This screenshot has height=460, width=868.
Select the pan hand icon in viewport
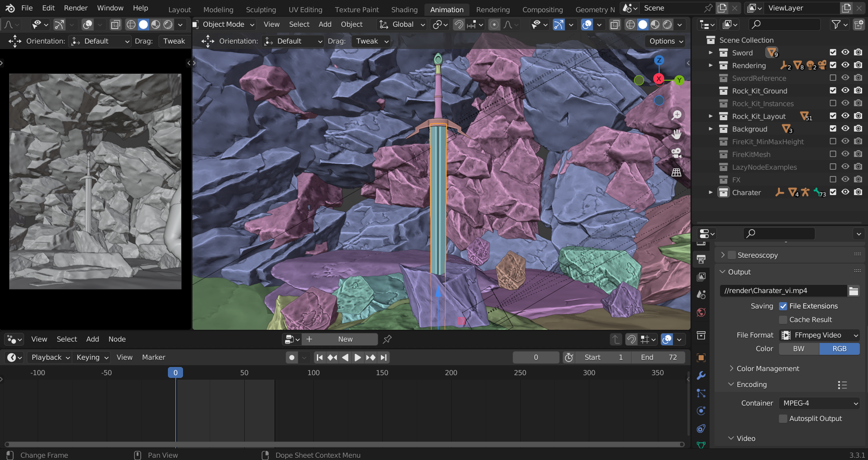click(676, 134)
